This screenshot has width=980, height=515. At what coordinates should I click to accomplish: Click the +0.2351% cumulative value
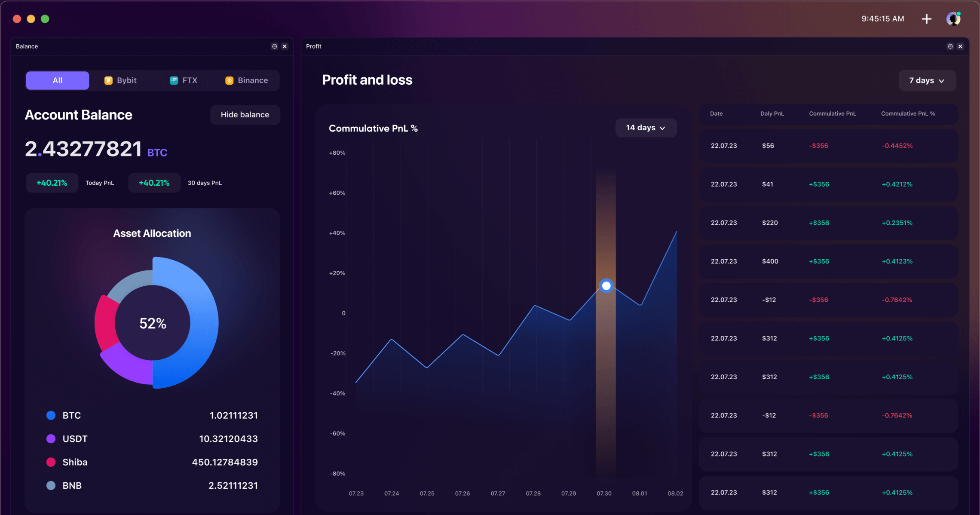(897, 223)
